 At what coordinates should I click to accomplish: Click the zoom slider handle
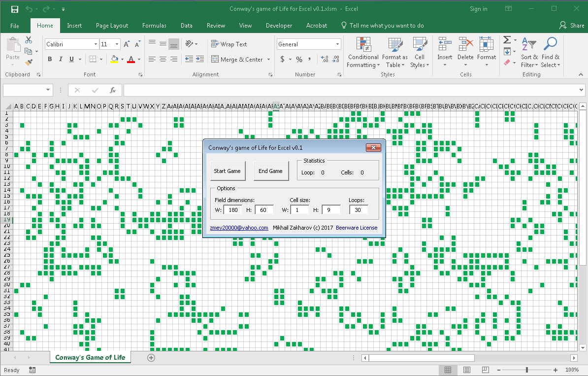coord(527,370)
